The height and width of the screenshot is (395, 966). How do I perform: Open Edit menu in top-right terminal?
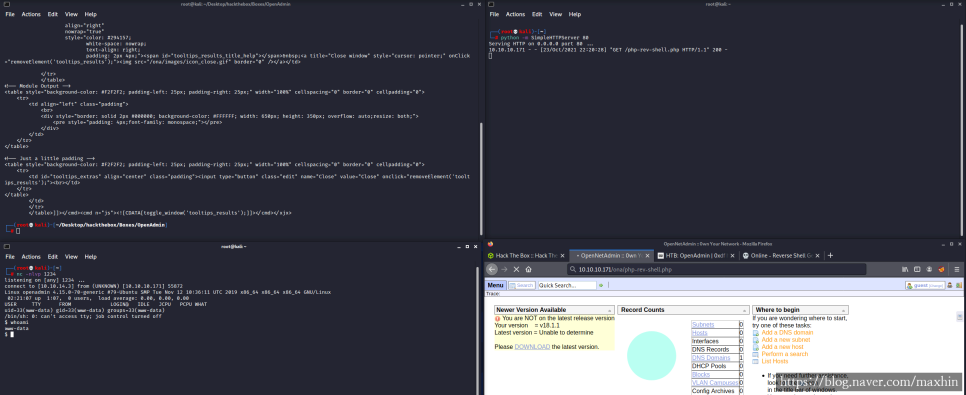point(537,14)
